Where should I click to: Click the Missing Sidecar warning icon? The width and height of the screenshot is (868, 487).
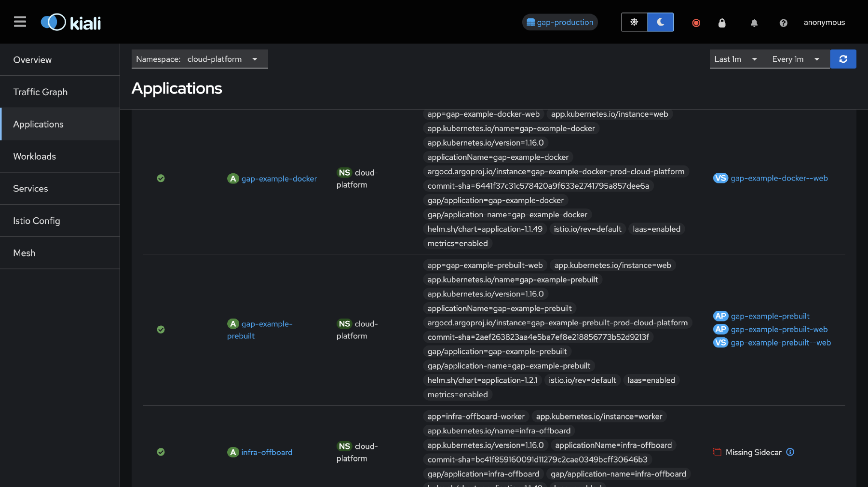(718, 452)
